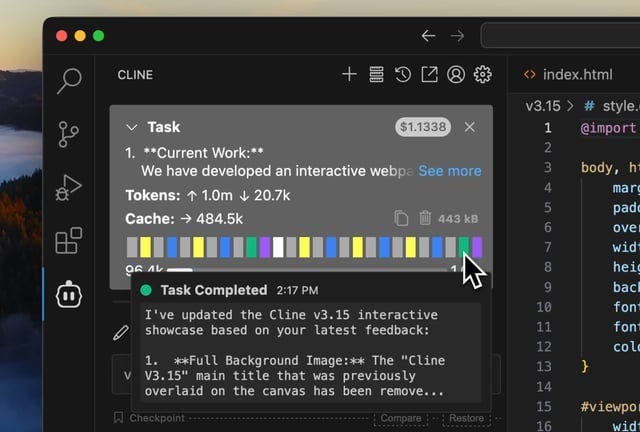Click the style file breadcrumb

(611, 106)
